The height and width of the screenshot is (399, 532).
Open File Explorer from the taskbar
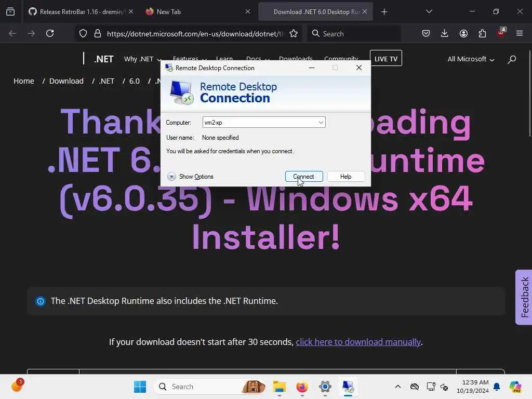(x=279, y=387)
